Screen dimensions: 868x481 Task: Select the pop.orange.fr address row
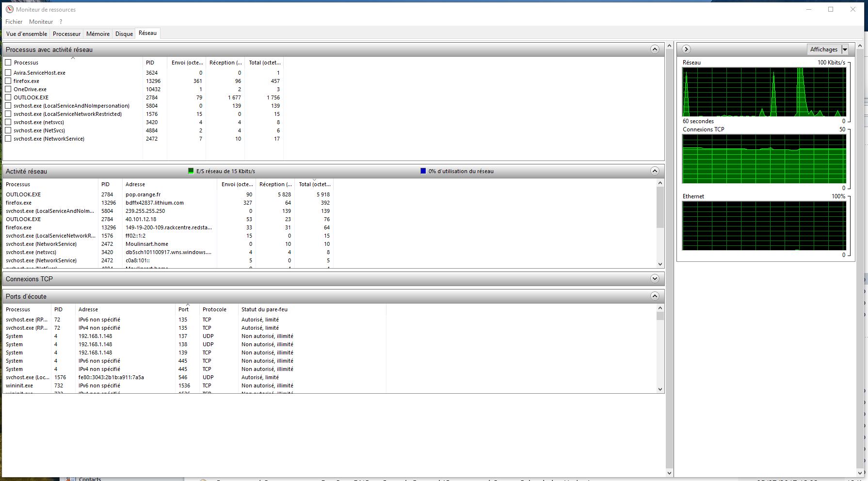point(168,194)
